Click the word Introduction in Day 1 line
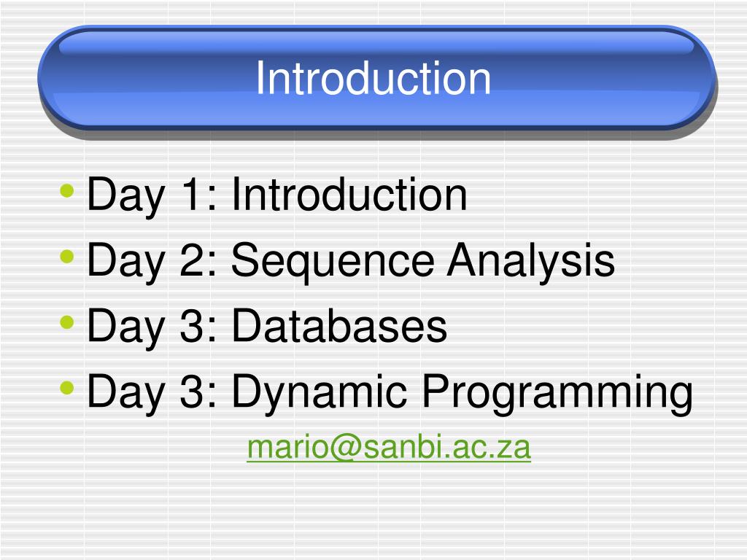This screenshot has width=747, height=560. point(349,194)
